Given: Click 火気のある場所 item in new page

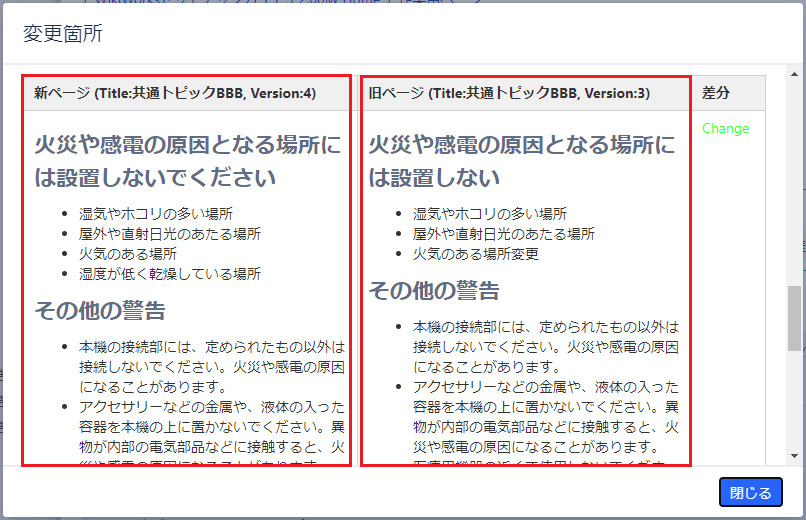Looking at the screenshot, I should click(x=128, y=253).
